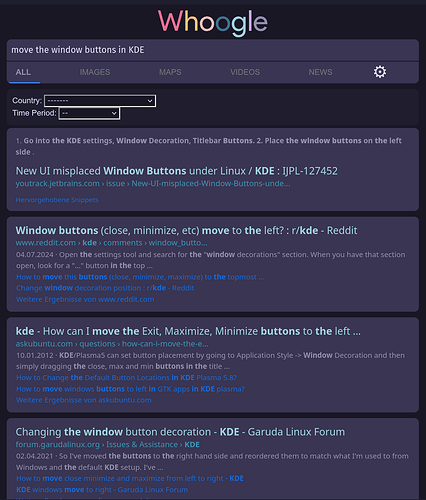Image resolution: width=426 pixels, height=500 pixels.
Task: Open the askubuntu Exit, Maximize, Minimize result
Action: click(188, 331)
